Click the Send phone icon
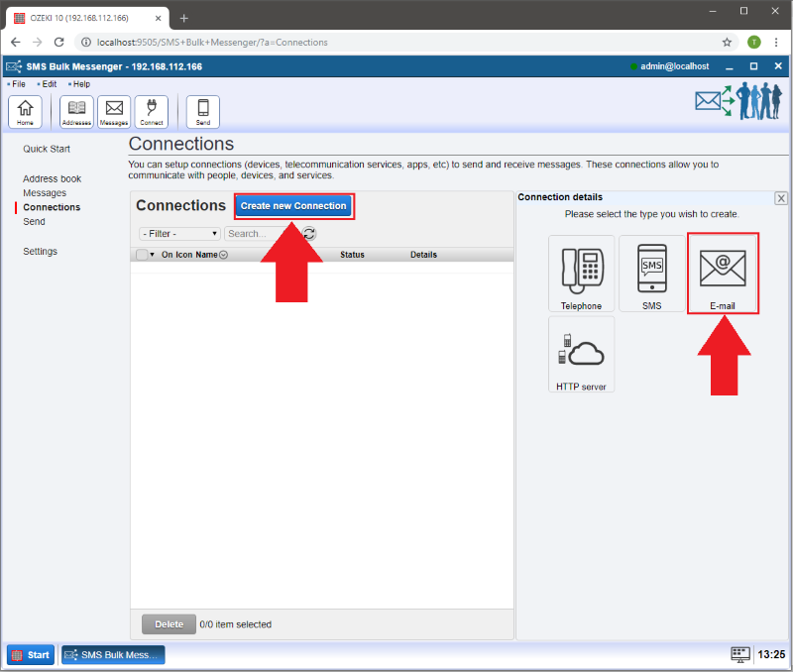The height and width of the screenshot is (672, 793). 203,112
